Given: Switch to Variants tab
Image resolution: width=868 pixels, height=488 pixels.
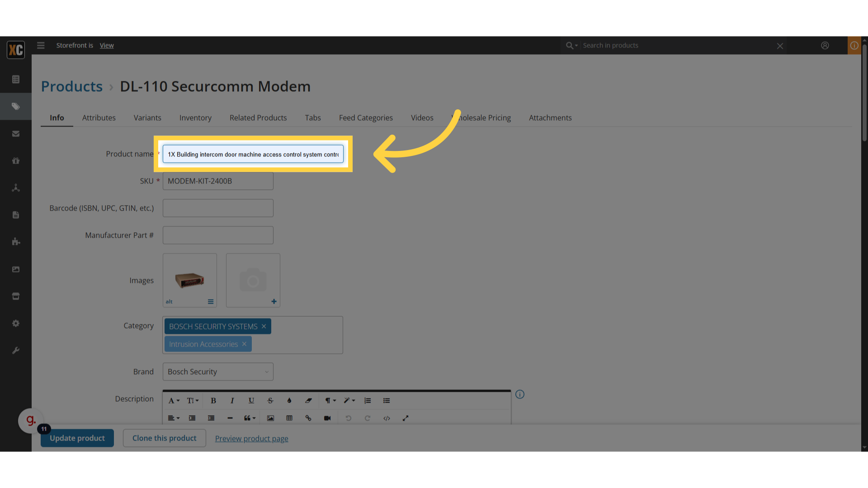Looking at the screenshot, I should [147, 118].
